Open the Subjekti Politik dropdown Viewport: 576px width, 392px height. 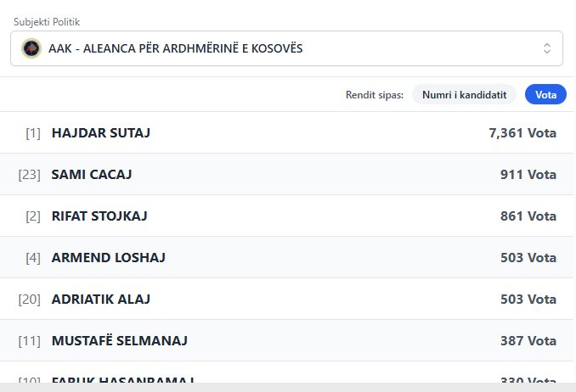click(286, 48)
